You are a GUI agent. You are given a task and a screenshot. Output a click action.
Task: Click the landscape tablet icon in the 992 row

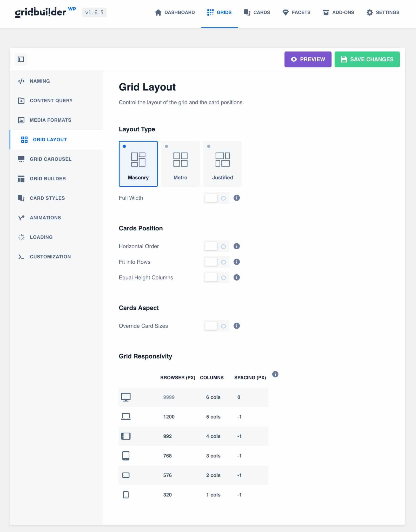pos(126,436)
